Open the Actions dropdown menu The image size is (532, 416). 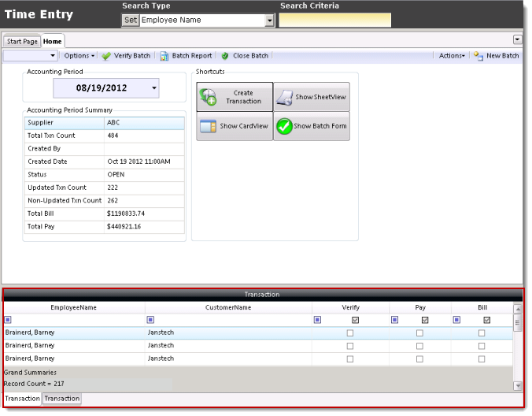click(452, 56)
